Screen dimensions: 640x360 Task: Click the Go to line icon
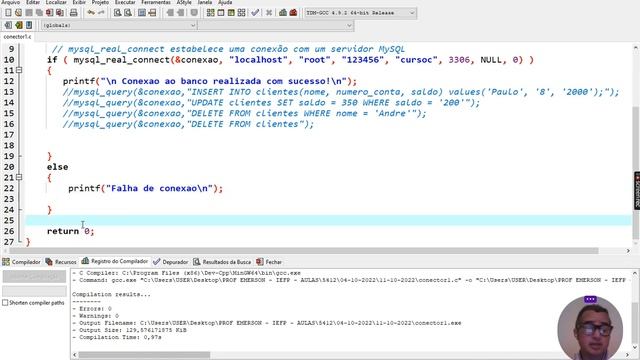tap(152, 13)
